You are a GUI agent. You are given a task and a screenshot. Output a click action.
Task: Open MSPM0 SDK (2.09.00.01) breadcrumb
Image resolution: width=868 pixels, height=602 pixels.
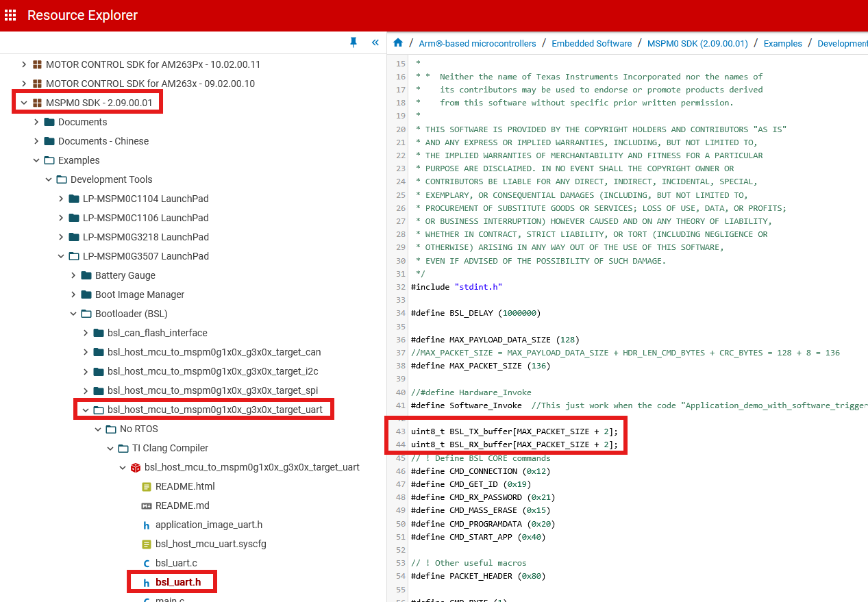pyautogui.click(x=697, y=43)
